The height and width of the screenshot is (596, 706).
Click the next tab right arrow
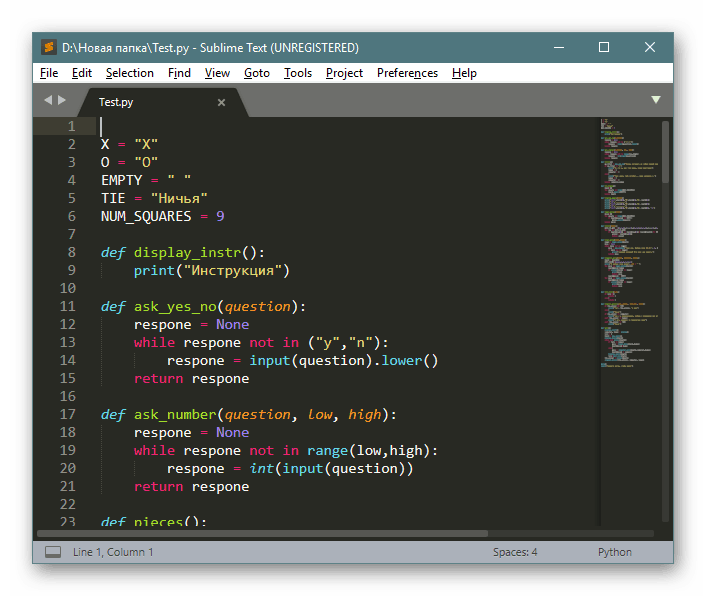point(62,100)
